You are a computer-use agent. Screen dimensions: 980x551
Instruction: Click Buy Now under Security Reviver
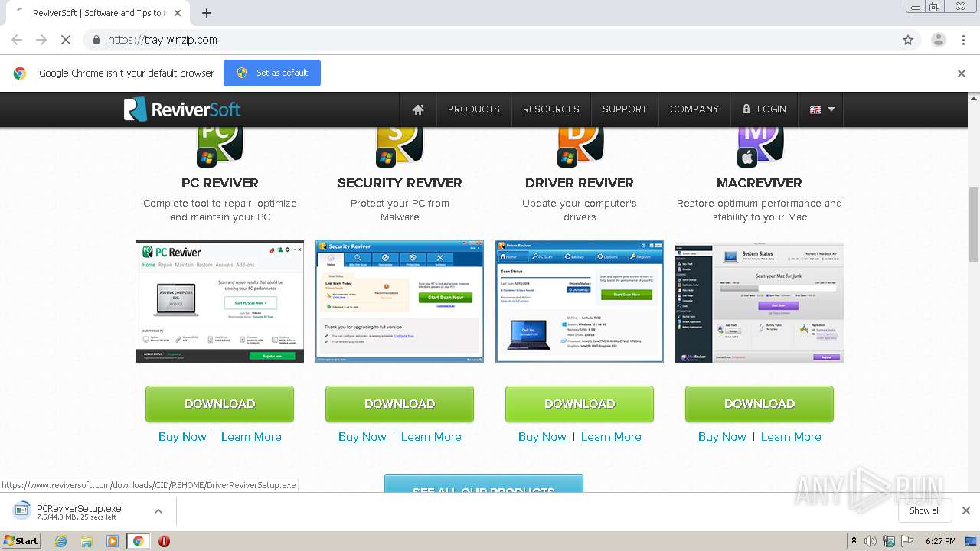pyautogui.click(x=362, y=437)
